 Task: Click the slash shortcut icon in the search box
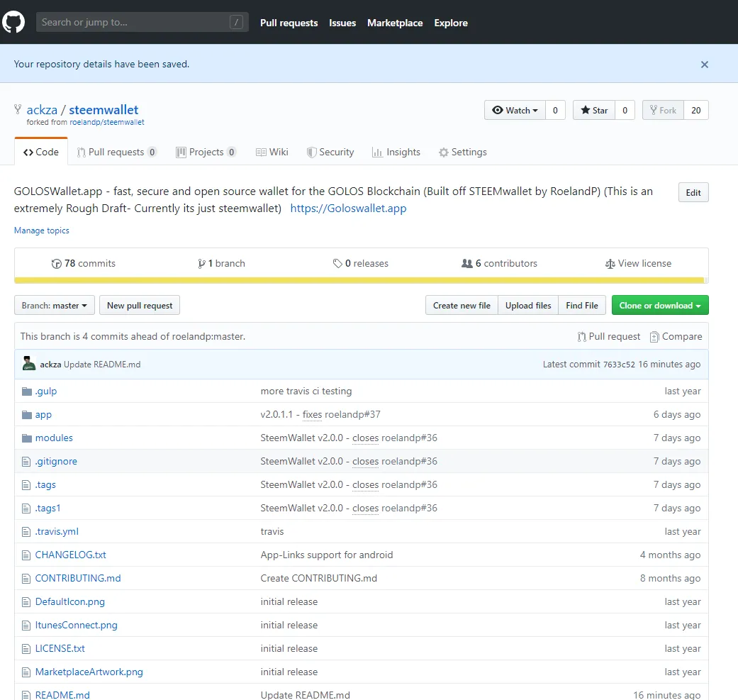pos(236,22)
